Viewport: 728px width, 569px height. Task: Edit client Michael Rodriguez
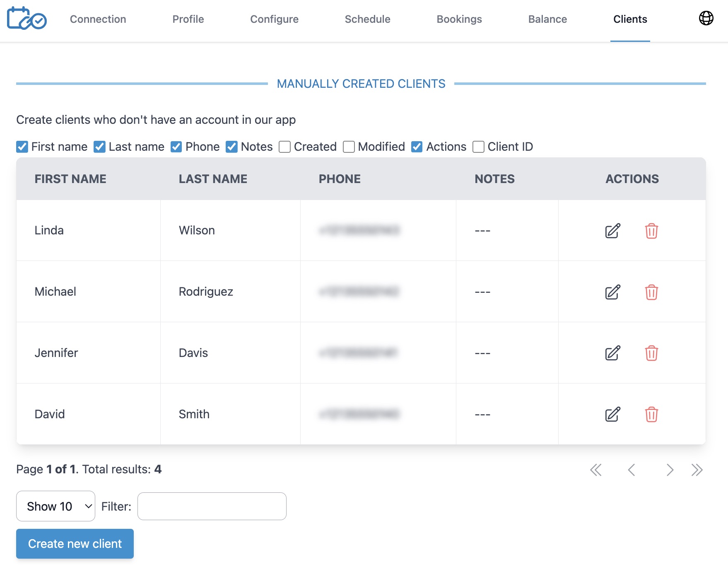(x=612, y=292)
